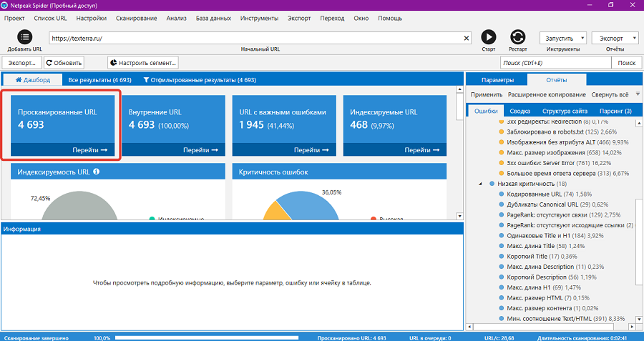Click the Экспорт... button
This screenshot has height=341, width=644.
(x=22, y=63)
